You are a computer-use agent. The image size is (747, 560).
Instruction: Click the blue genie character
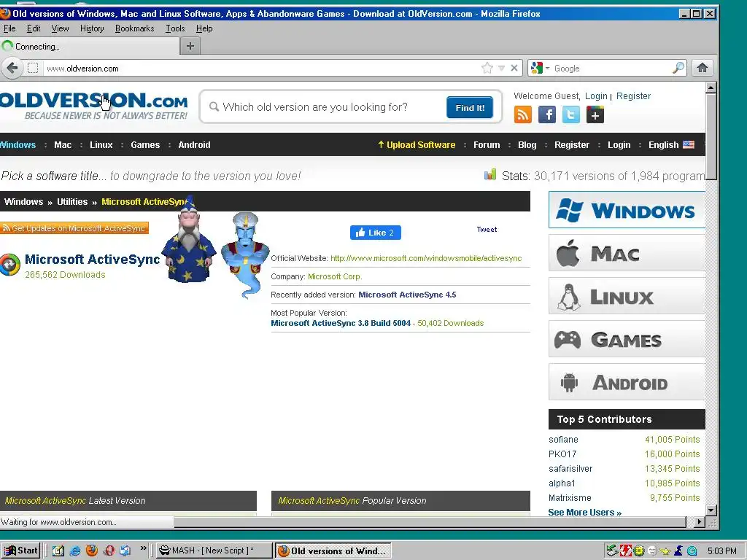click(x=245, y=254)
